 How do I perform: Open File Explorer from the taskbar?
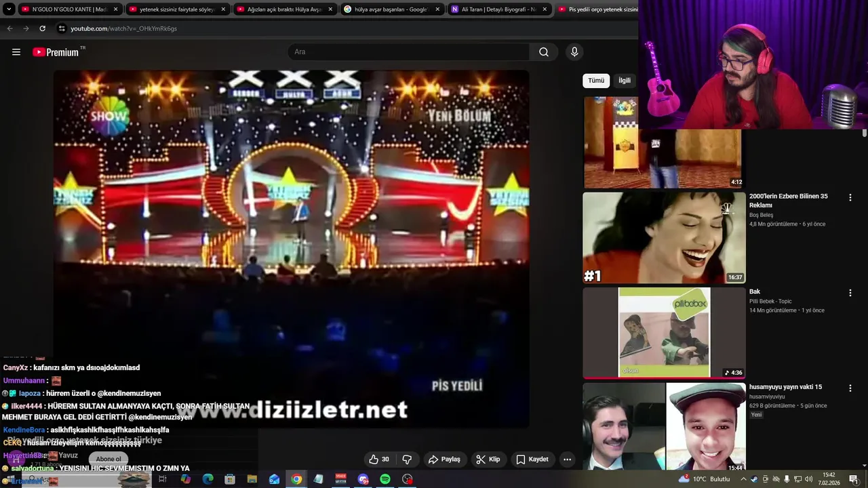(x=252, y=479)
